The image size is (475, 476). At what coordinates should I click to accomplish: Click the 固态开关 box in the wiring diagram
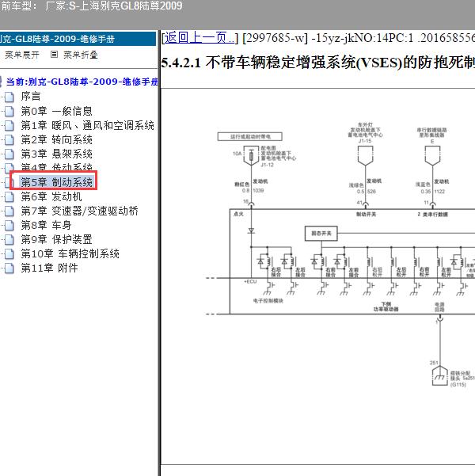(323, 233)
